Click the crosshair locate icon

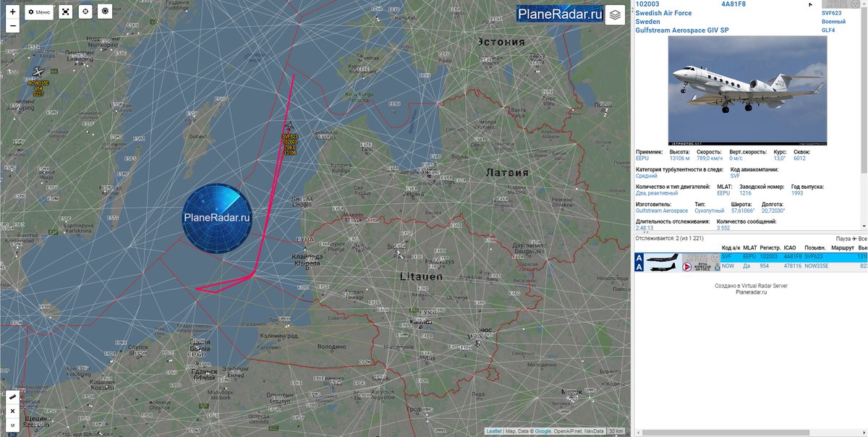click(x=85, y=12)
